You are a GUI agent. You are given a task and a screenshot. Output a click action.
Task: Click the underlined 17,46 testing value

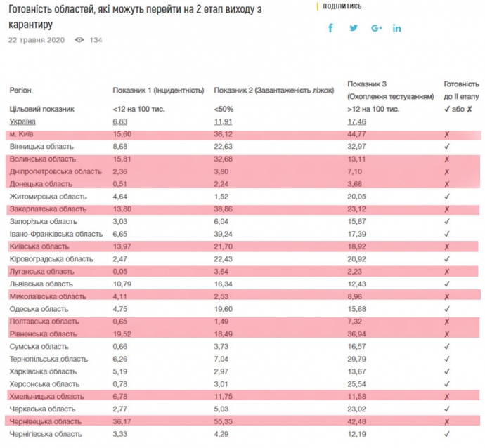pyautogui.click(x=357, y=121)
